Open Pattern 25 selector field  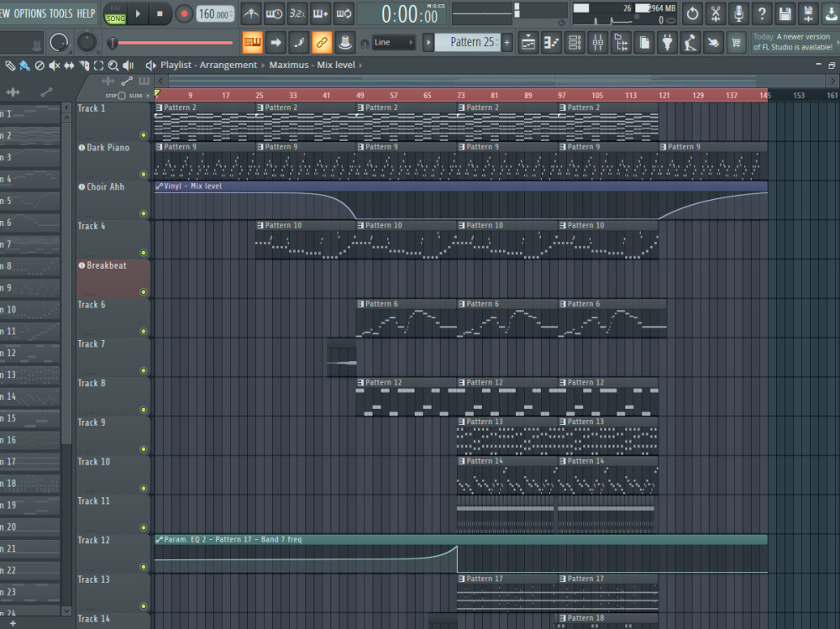(467, 42)
